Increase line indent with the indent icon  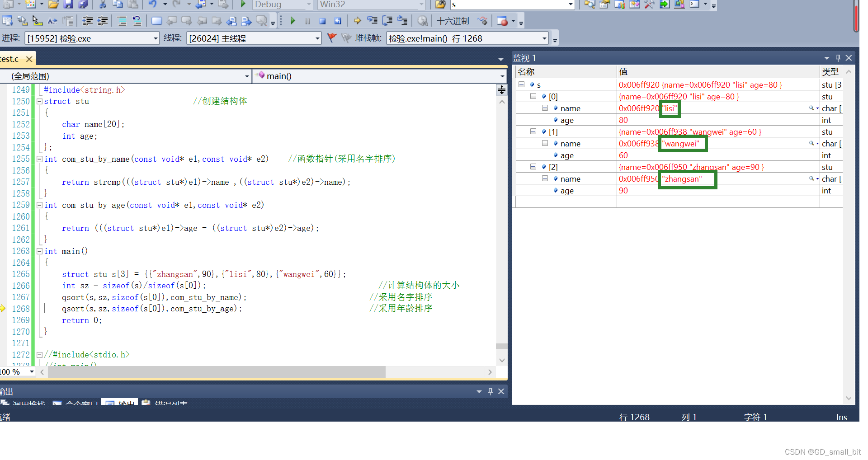coord(103,21)
